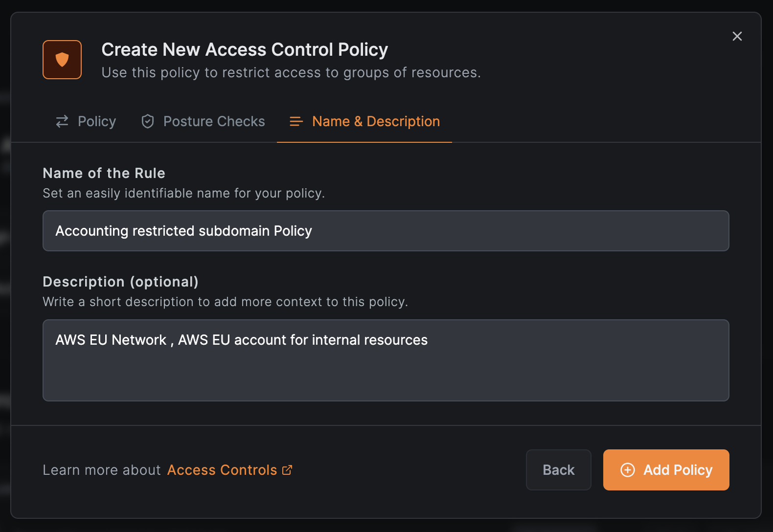This screenshot has width=773, height=532.
Task: Open the Access Controls documentation link
Action: coord(222,470)
